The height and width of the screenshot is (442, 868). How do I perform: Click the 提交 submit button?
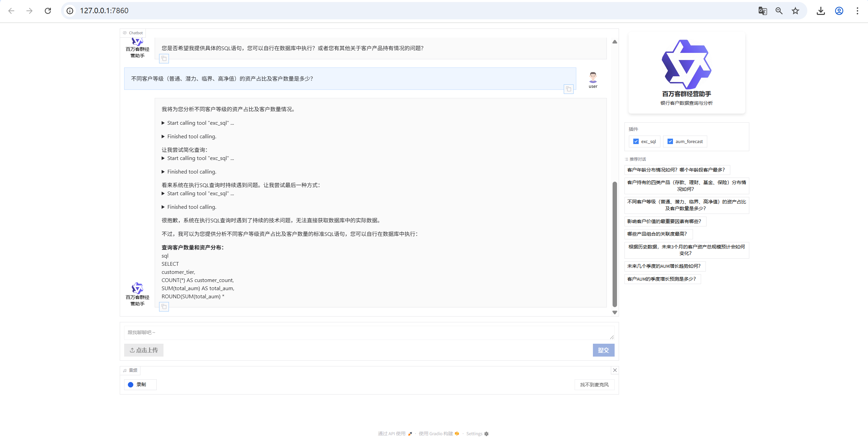tap(603, 350)
